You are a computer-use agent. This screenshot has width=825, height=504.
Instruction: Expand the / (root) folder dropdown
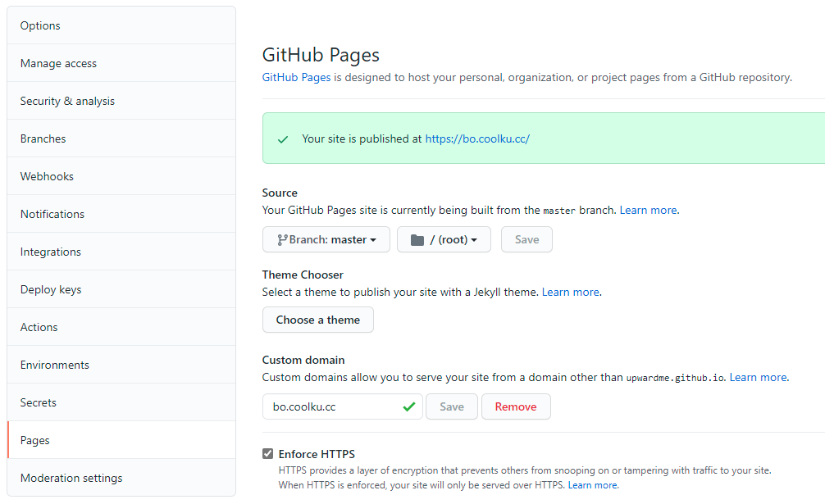coord(444,239)
